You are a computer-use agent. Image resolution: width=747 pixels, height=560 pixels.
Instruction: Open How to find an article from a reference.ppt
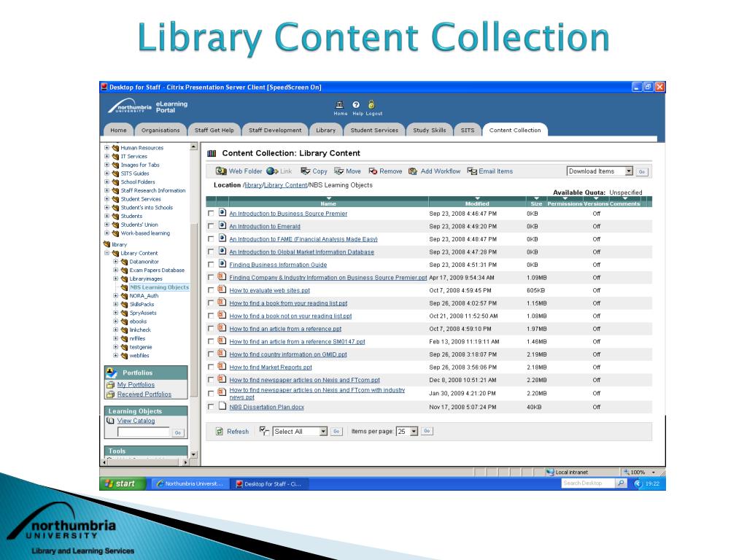(x=285, y=329)
